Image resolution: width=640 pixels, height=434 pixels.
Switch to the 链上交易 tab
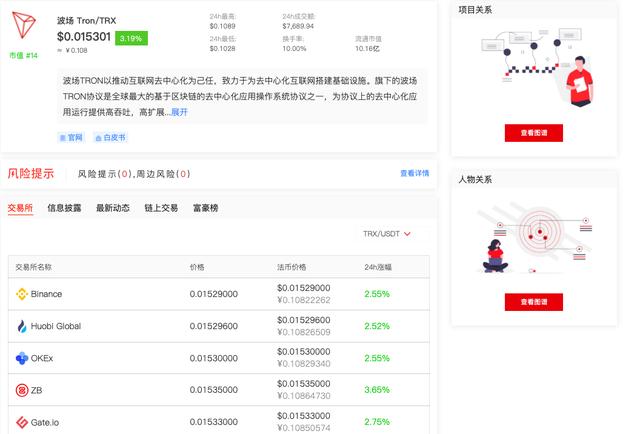point(161,208)
